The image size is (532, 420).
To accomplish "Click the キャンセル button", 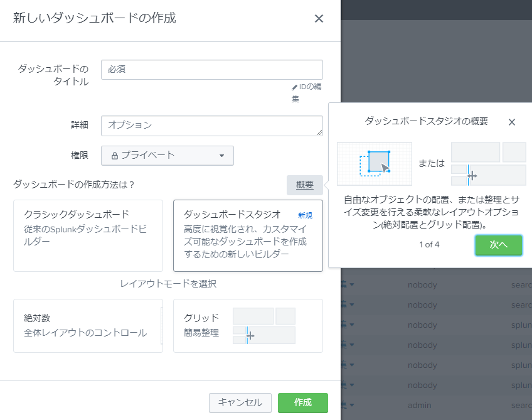I will (240, 402).
